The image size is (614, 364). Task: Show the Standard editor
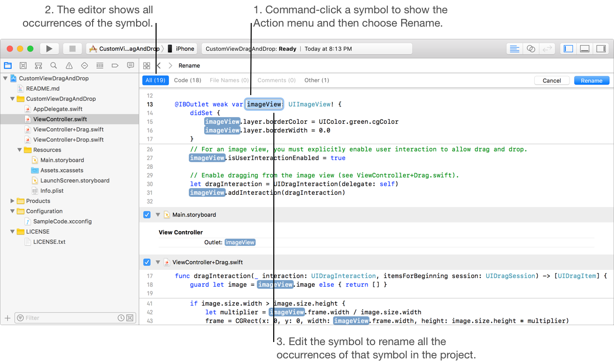(515, 49)
